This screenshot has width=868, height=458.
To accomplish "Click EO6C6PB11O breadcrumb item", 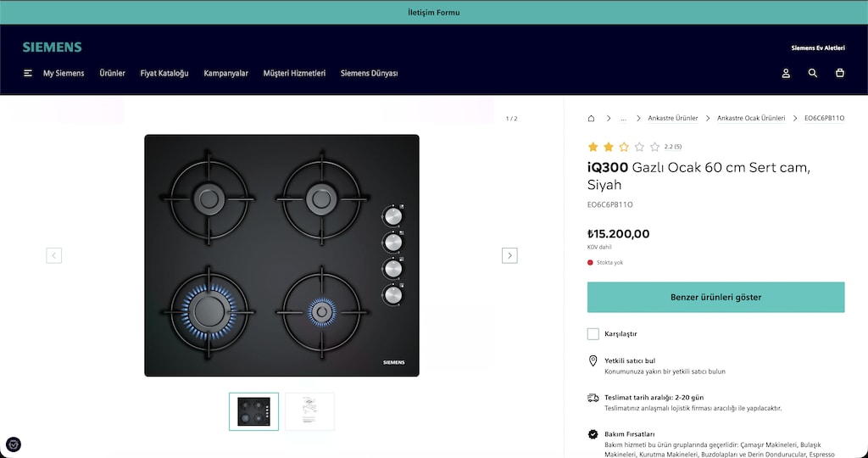I will pyautogui.click(x=824, y=118).
